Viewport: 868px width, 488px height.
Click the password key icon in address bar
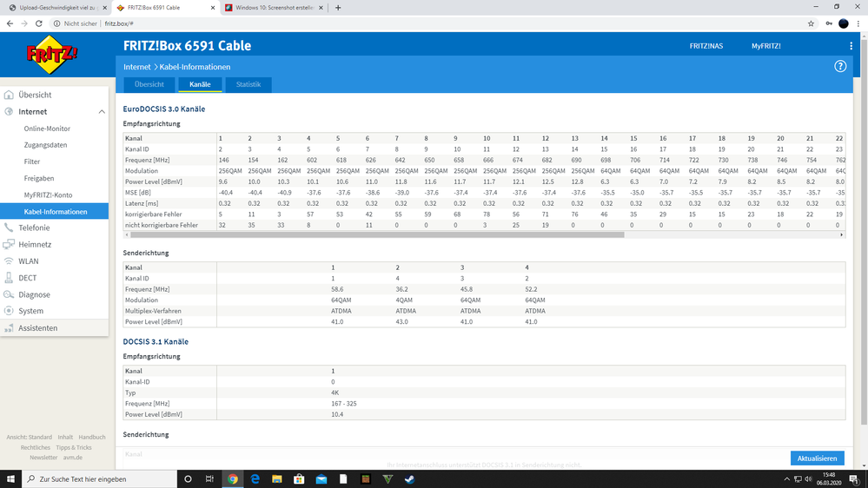pyautogui.click(x=829, y=23)
